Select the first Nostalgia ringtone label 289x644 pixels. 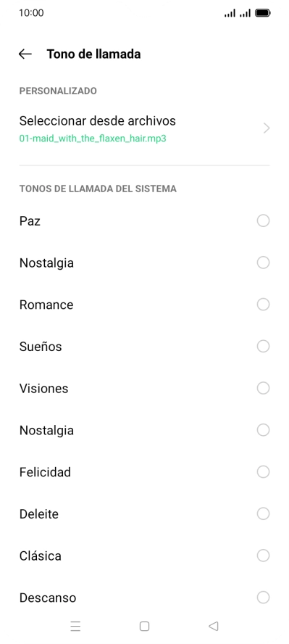click(46, 263)
